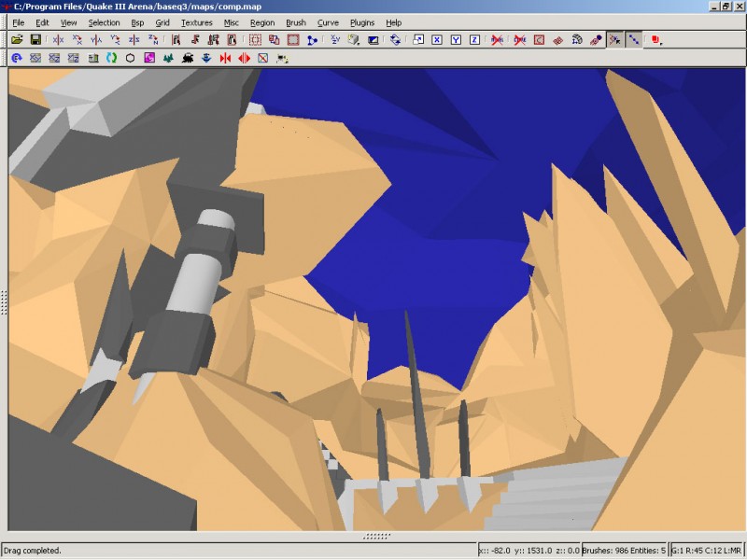Click the Open map folder icon
This screenshot has width=747, height=560.
point(17,40)
